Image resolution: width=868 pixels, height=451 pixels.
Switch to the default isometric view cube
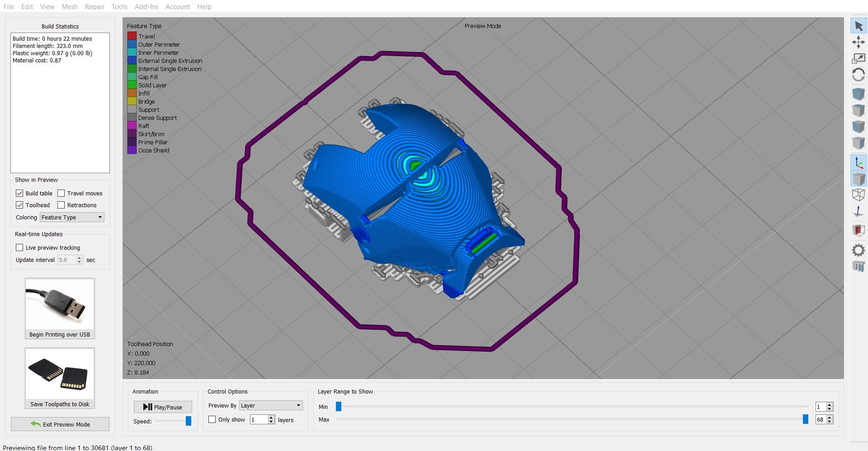pos(859,94)
